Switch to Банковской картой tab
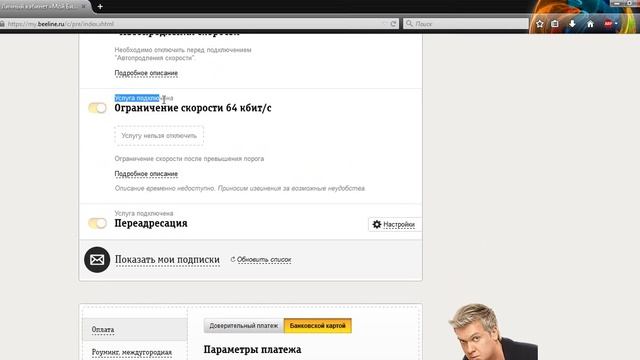The image size is (640, 360). (x=318, y=326)
